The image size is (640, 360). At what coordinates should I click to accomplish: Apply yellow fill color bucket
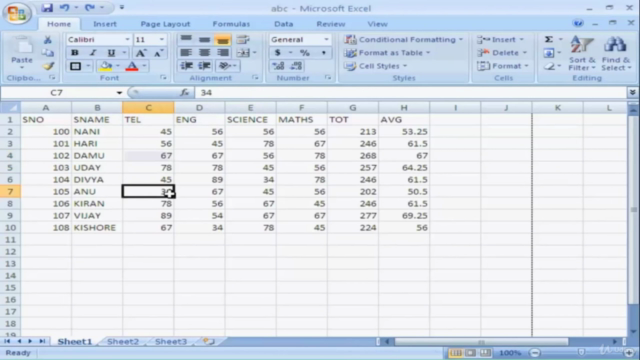[x=106, y=66]
